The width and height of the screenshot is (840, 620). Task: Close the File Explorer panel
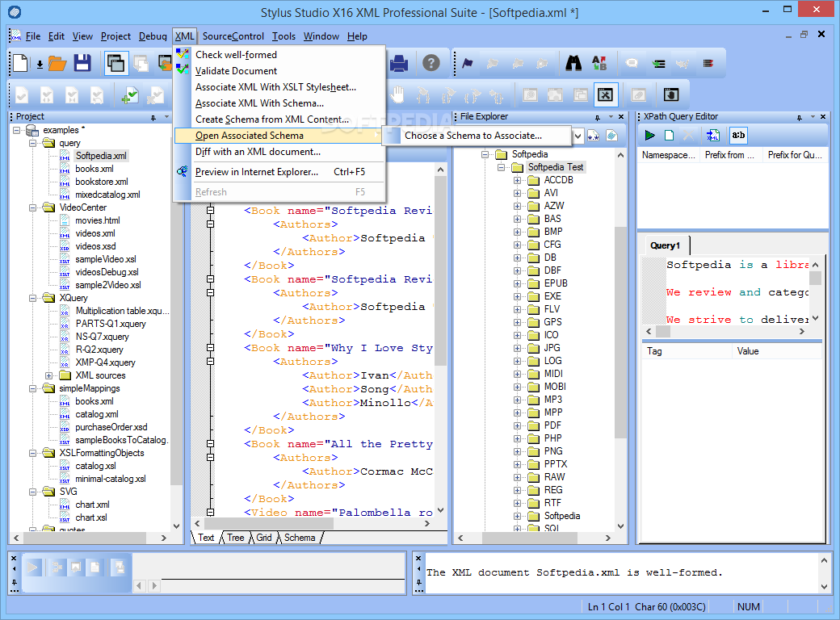click(621, 117)
